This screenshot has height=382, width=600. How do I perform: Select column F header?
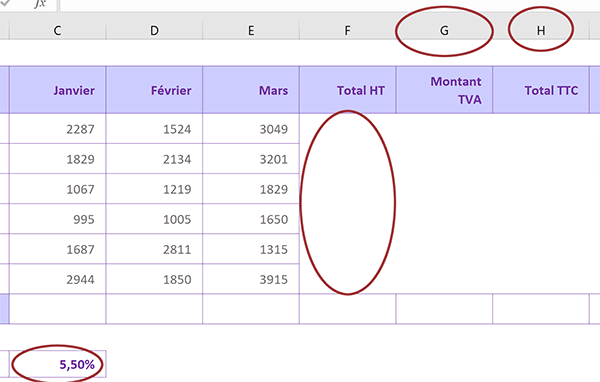pos(347,31)
